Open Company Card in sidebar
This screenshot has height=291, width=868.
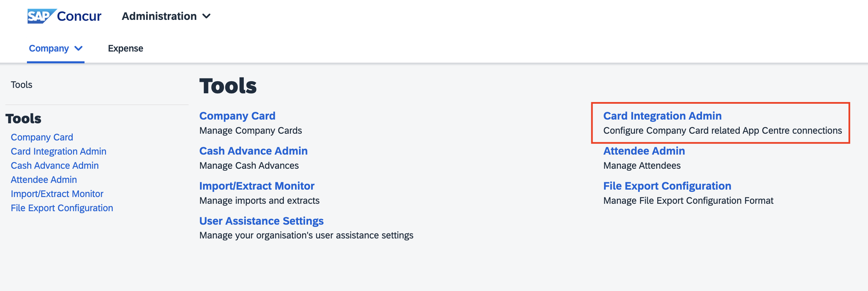tap(42, 137)
